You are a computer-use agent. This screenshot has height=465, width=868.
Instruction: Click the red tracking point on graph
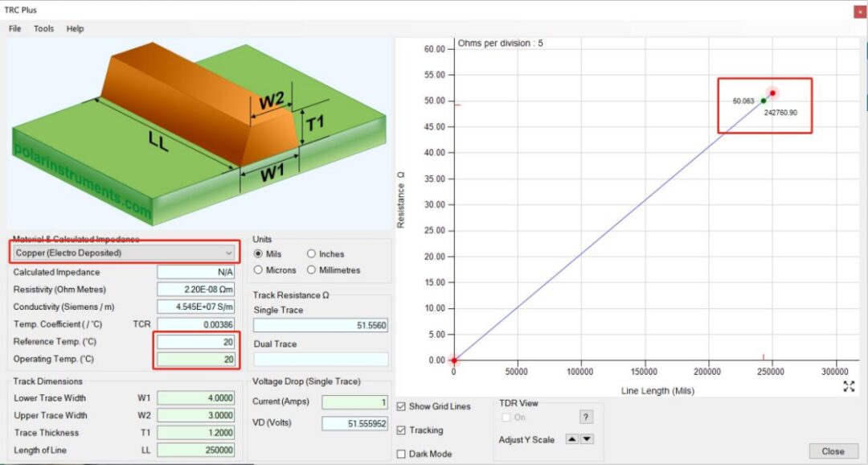click(x=772, y=93)
